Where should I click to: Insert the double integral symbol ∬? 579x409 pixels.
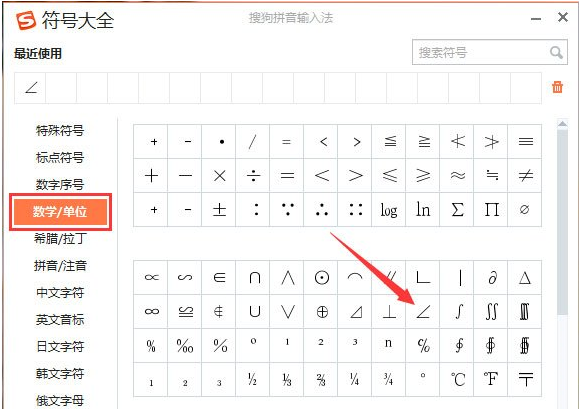[x=491, y=312]
